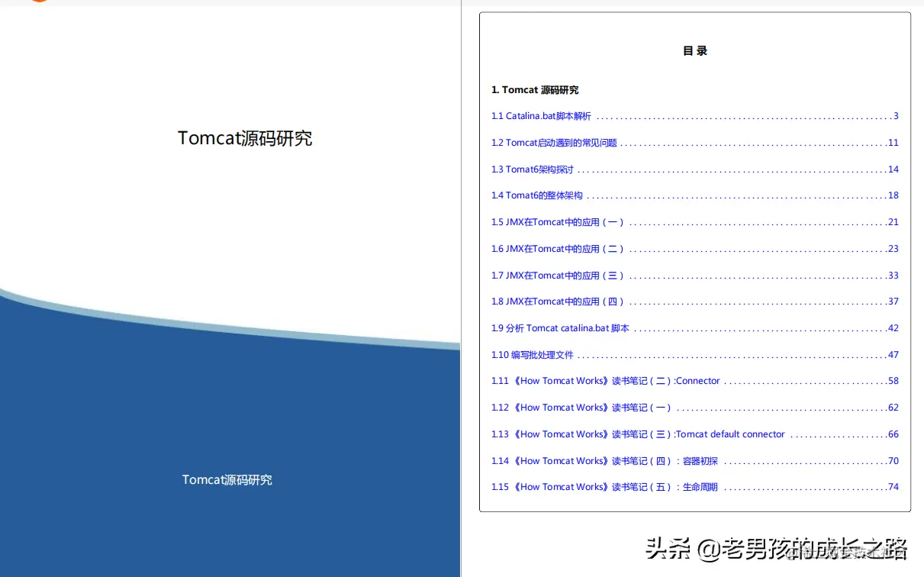
Task: Click page number 66 of entry 1.13
Action: [893, 434]
